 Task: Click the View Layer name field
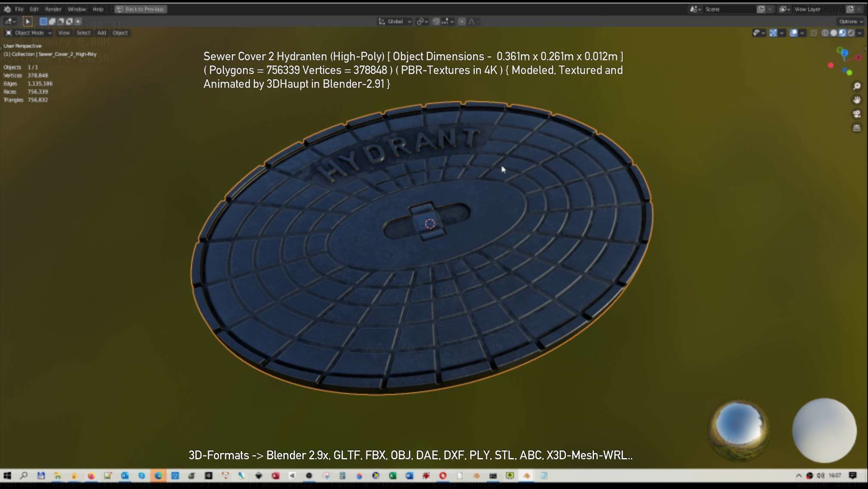click(x=819, y=9)
